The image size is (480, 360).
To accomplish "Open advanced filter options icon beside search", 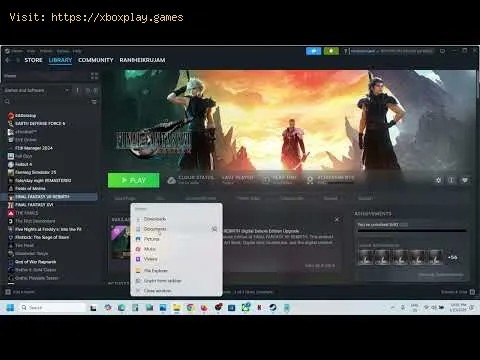I will (94, 102).
